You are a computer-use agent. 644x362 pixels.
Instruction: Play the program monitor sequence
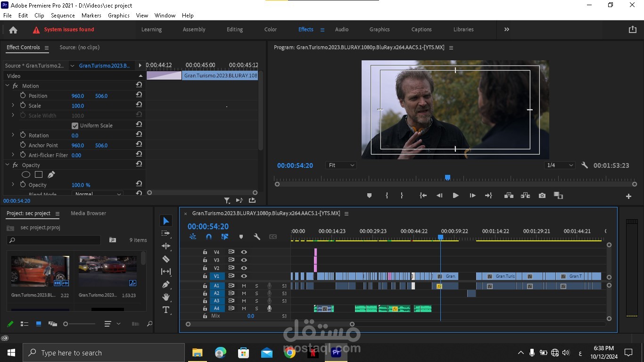(455, 196)
